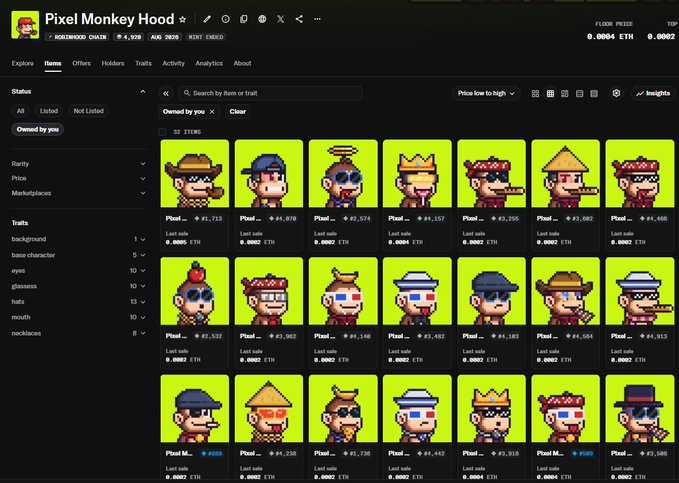
Task: Click the 4,920 item count badge
Action: click(x=129, y=37)
